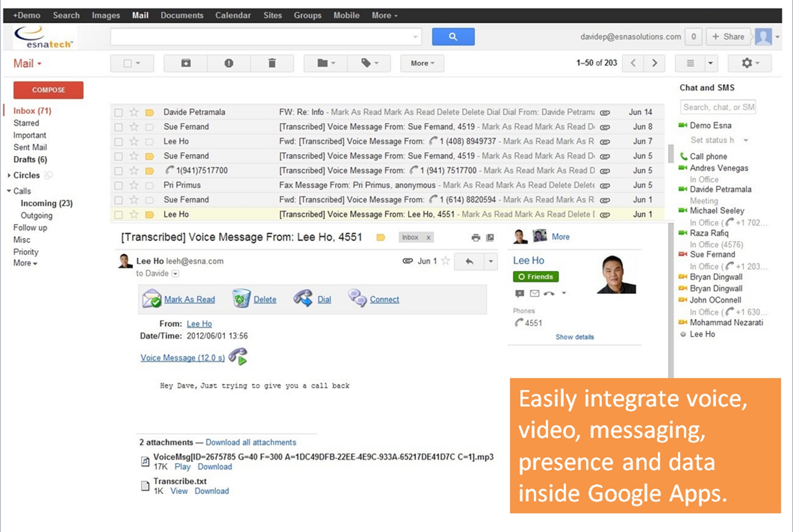Remove Inbox label from message
793x532 pixels.
[428, 237]
